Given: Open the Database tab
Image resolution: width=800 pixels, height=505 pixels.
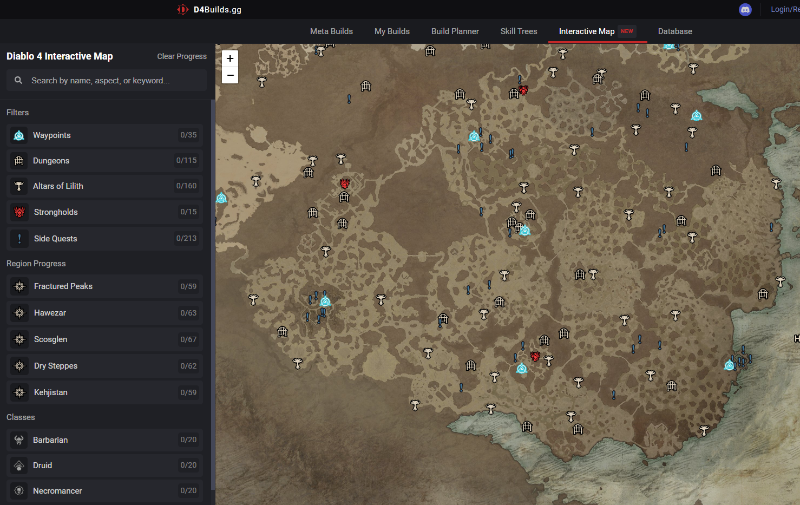Looking at the screenshot, I should [x=675, y=31].
